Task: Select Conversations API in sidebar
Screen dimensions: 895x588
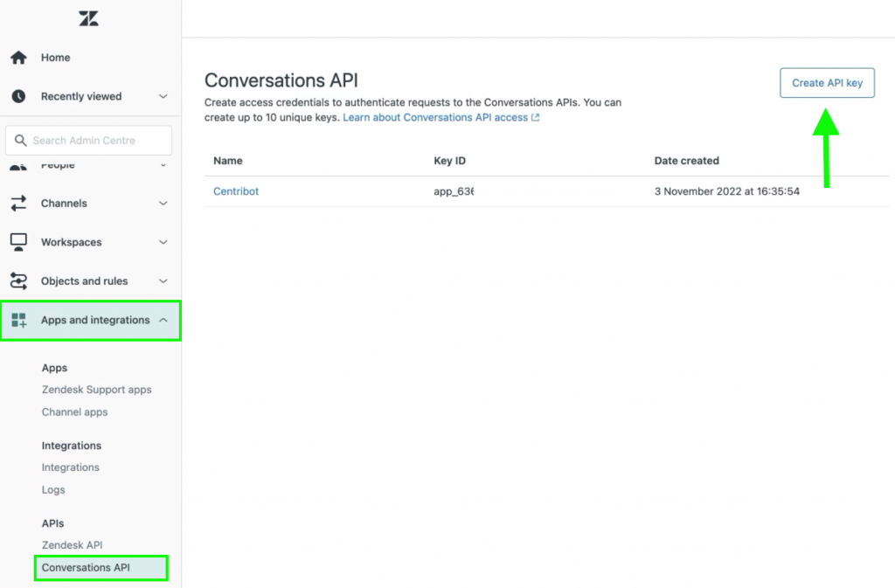Action: coord(86,568)
